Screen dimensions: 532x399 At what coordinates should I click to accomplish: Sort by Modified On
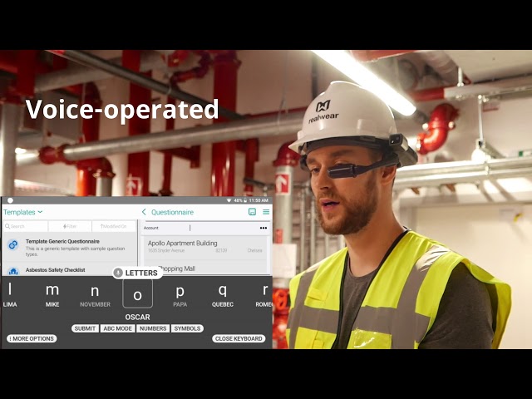point(114,226)
